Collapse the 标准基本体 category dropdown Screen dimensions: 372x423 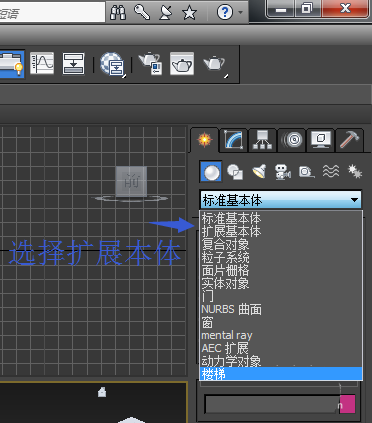pos(281,200)
